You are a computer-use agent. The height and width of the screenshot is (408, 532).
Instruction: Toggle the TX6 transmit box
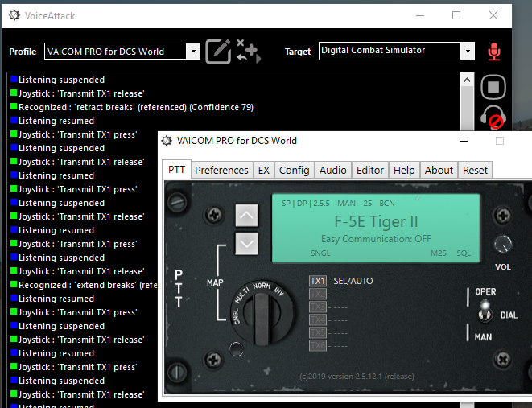(318, 345)
